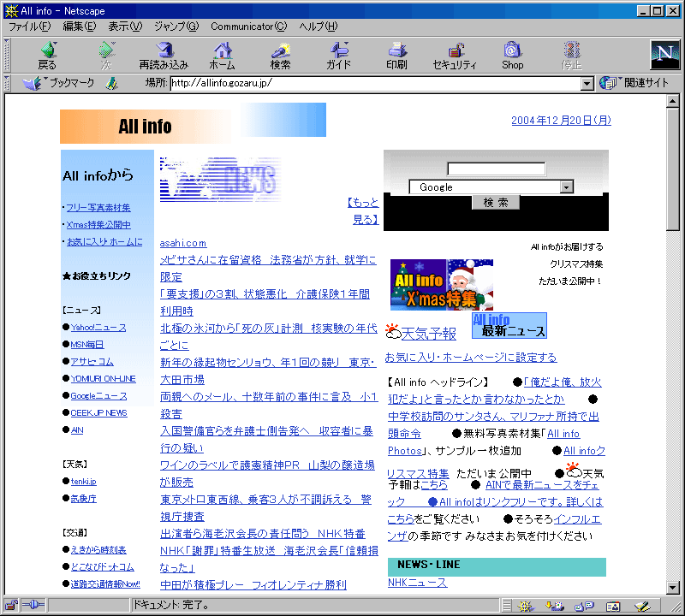The height and width of the screenshot is (616, 685).
Task: Collapse the location toolbar using its left grip
Action: 7,83
